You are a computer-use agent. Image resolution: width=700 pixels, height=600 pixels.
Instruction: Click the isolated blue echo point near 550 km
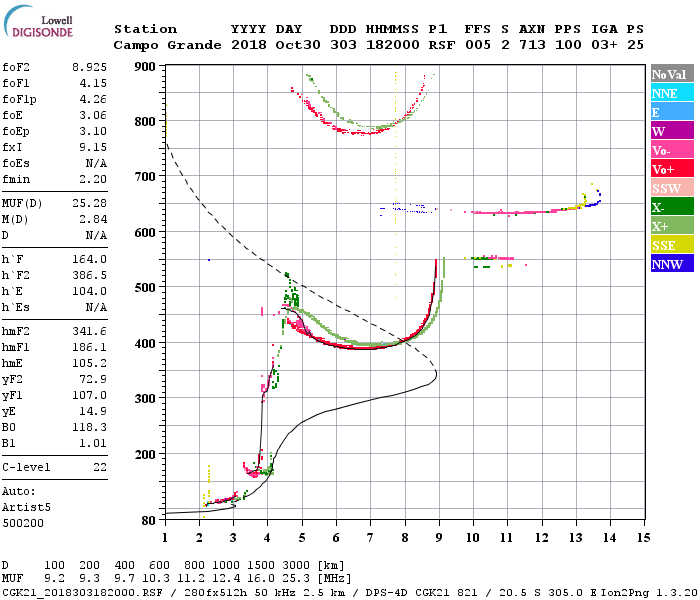point(209,260)
